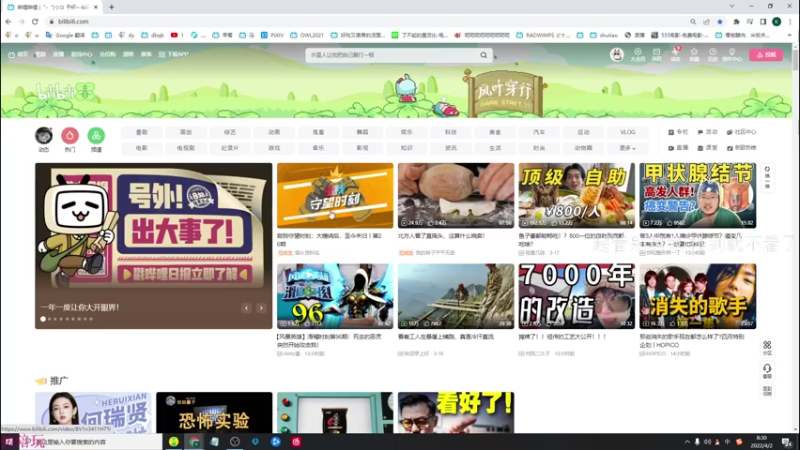Select 美食 category tab
Screen dimensions: 800x450
pyautogui.click(x=495, y=132)
